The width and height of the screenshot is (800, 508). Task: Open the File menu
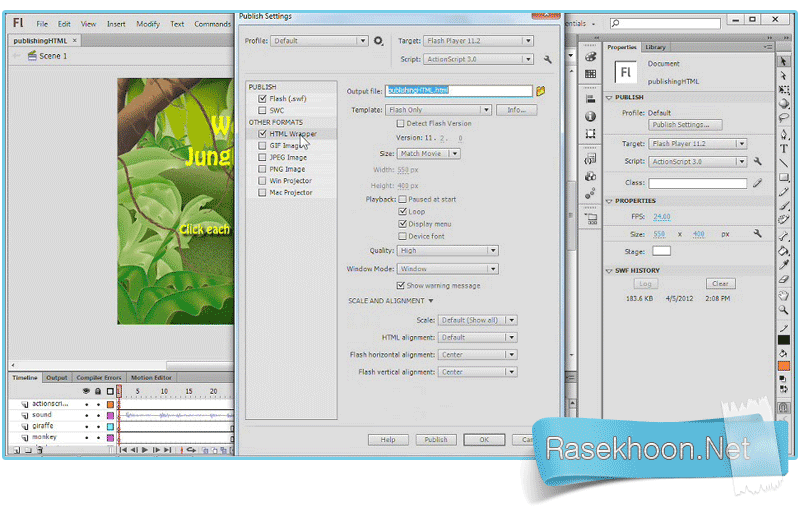(42, 24)
